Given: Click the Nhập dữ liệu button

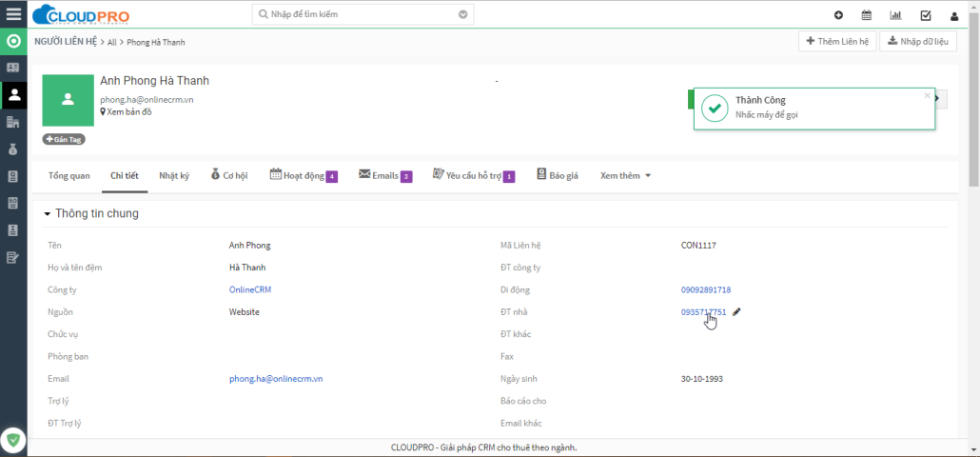Looking at the screenshot, I should click(x=917, y=41).
